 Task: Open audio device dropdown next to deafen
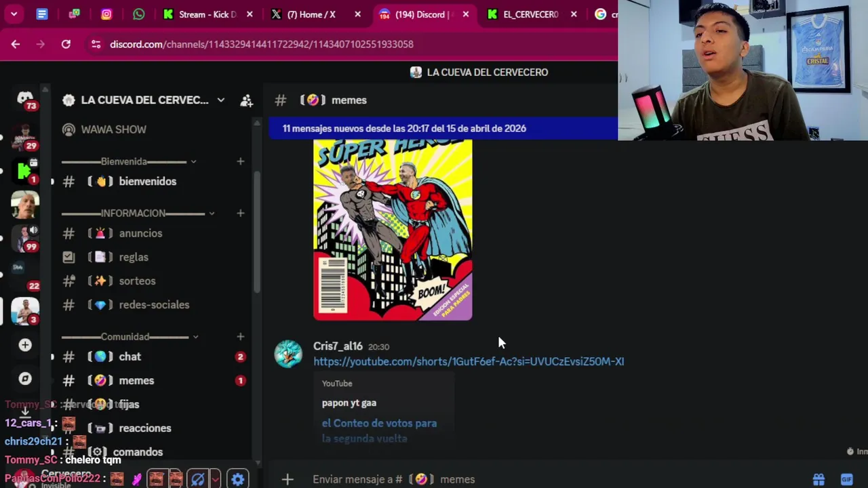click(x=215, y=479)
